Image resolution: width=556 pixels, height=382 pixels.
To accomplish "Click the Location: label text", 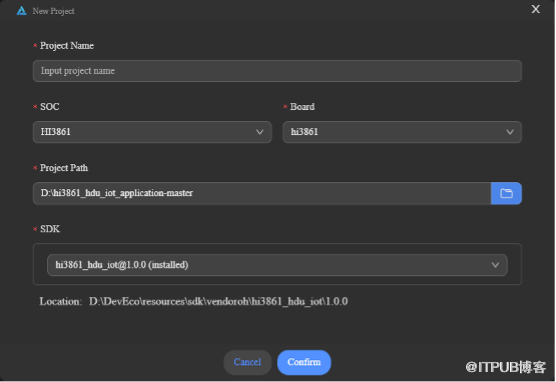I will point(61,301).
